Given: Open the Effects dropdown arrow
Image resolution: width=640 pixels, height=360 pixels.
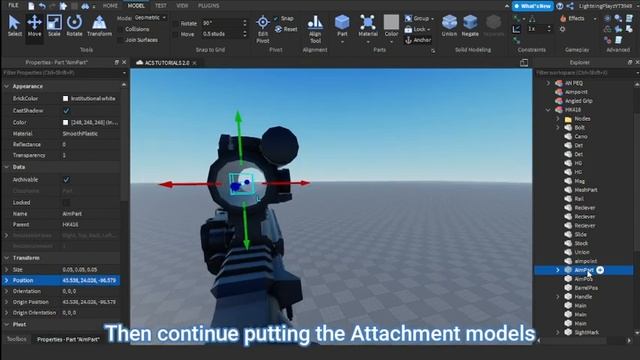Looking at the screenshot, I should click(x=595, y=19).
